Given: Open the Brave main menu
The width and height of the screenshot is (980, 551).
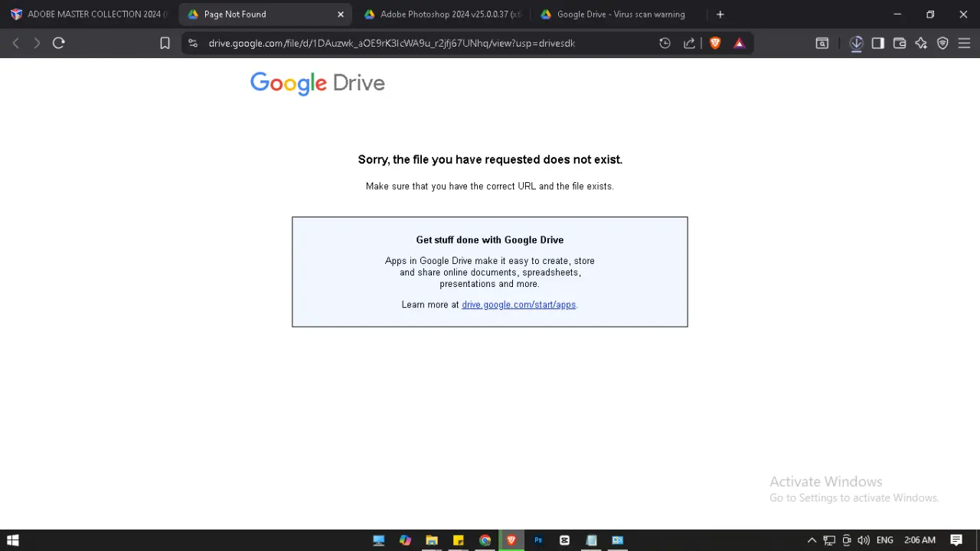Looking at the screenshot, I should [x=964, y=44].
